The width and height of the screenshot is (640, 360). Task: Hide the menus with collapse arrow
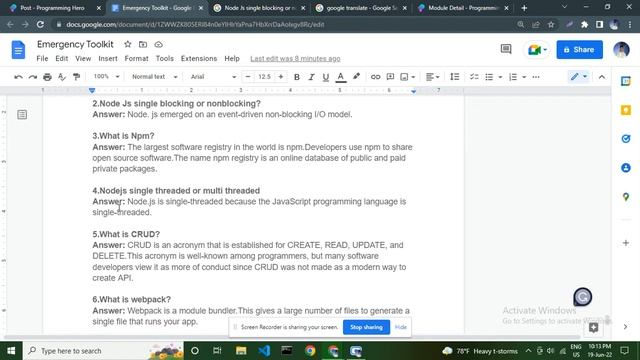602,77
